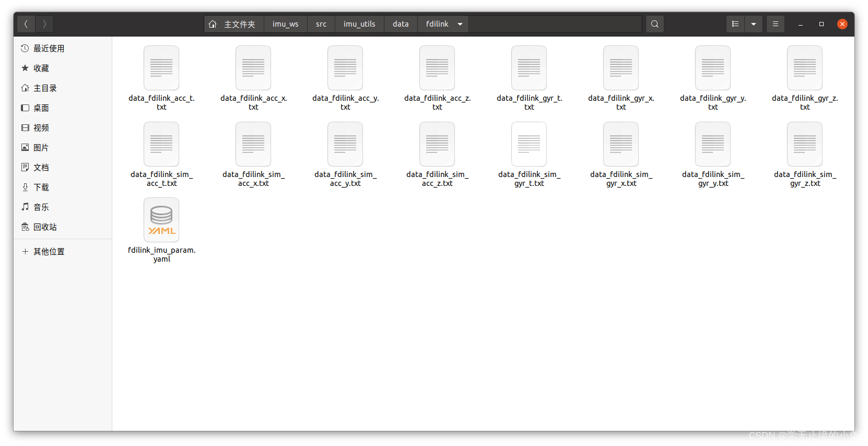Maximize the file manager window
The image size is (868, 446).
(x=822, y=24)
